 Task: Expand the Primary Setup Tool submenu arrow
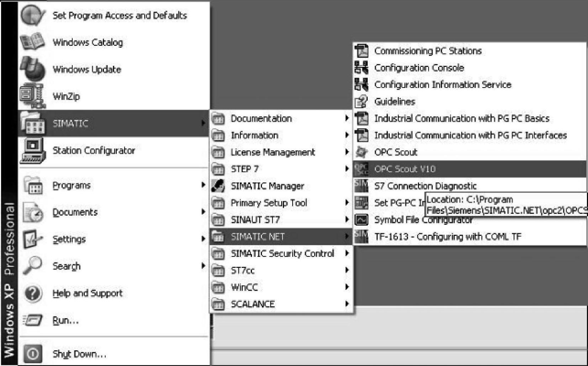pyautogui.click(x=347, y=202)
